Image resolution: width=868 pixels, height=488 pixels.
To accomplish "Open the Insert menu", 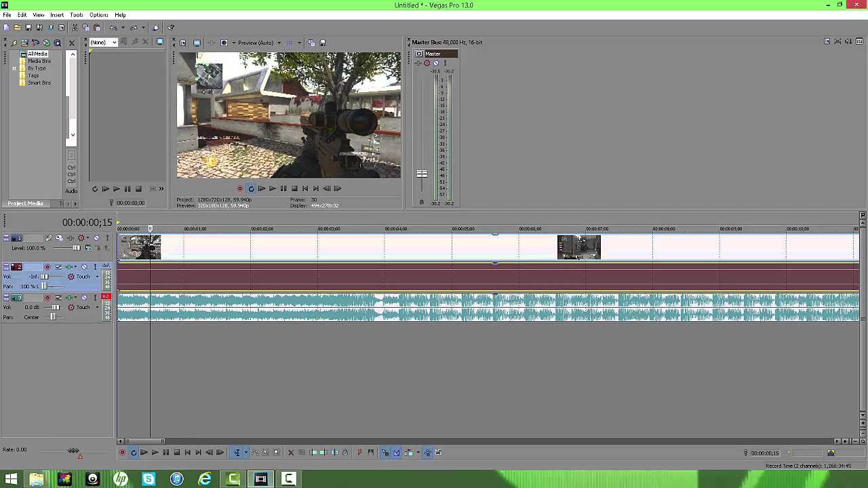I will click(57, 15).
